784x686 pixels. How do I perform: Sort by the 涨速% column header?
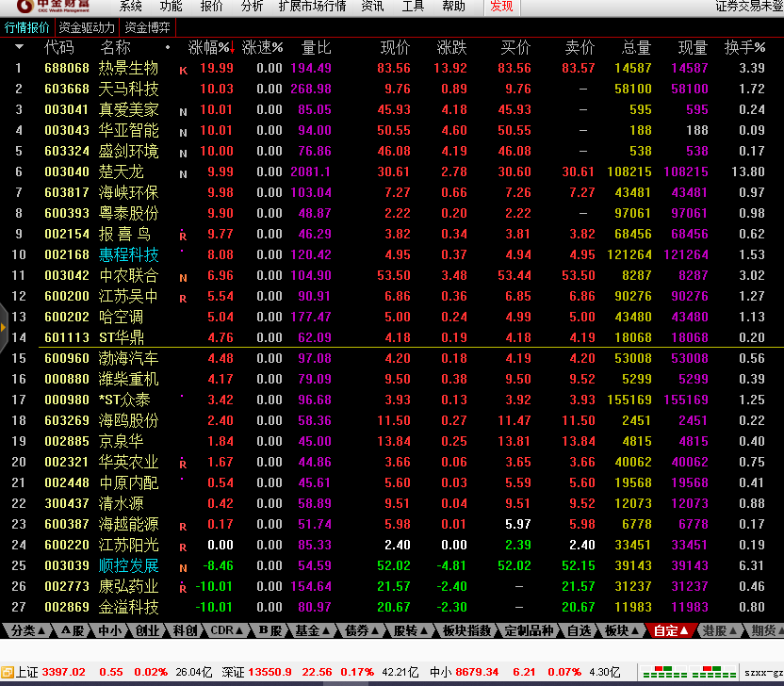[262, 47]
